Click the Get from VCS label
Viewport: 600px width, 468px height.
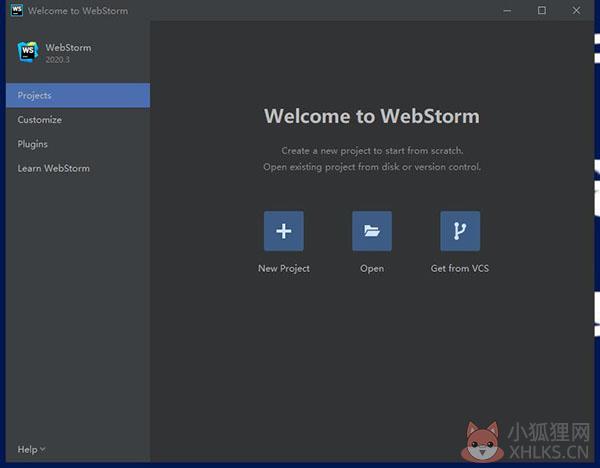click(x=460, y=269)
